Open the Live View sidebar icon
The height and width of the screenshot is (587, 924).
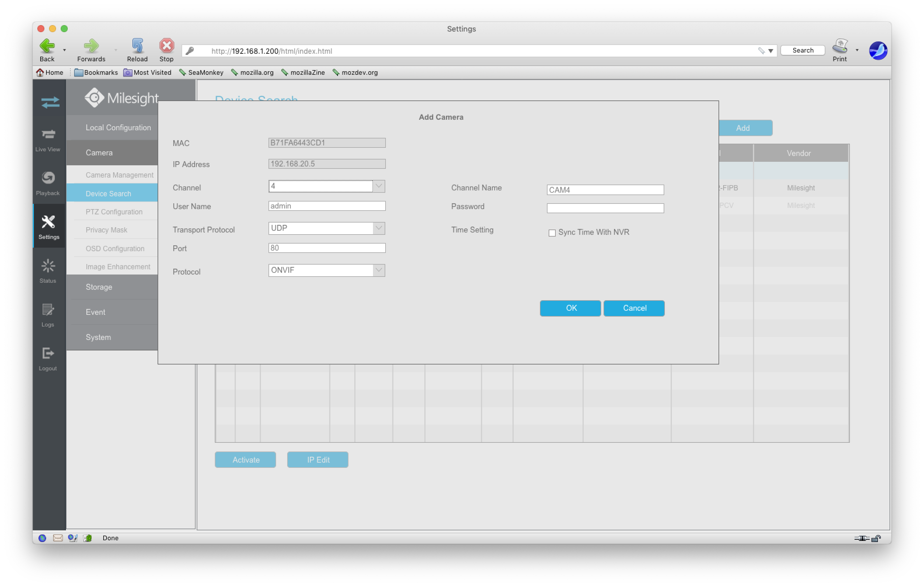[48, 139]
